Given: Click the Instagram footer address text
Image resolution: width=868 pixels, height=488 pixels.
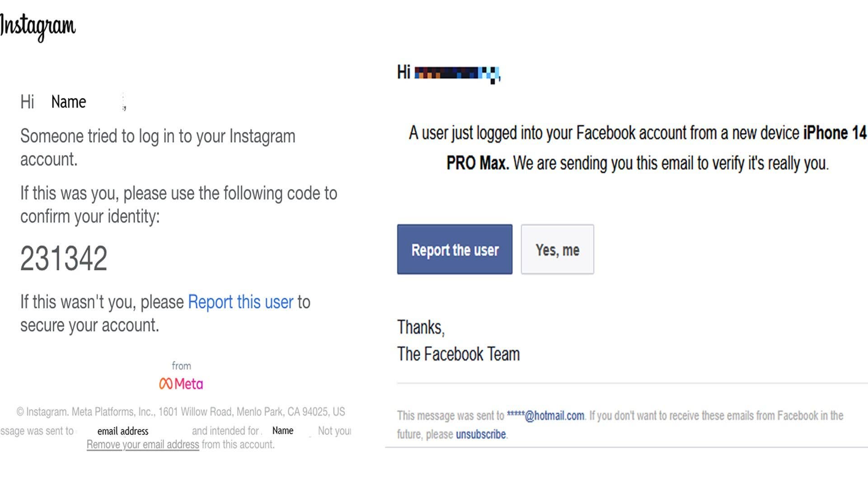Looking at the screenshot, I should (181, 412).
